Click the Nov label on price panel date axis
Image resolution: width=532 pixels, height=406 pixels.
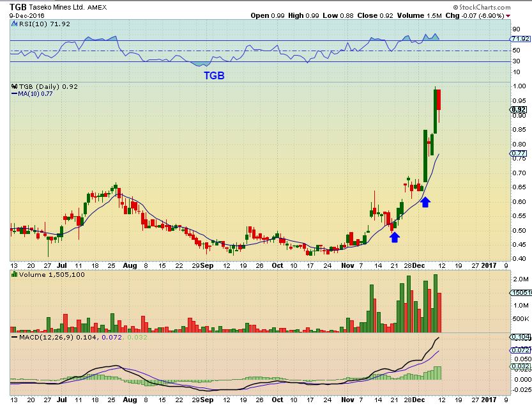click(x=347, y=266)
